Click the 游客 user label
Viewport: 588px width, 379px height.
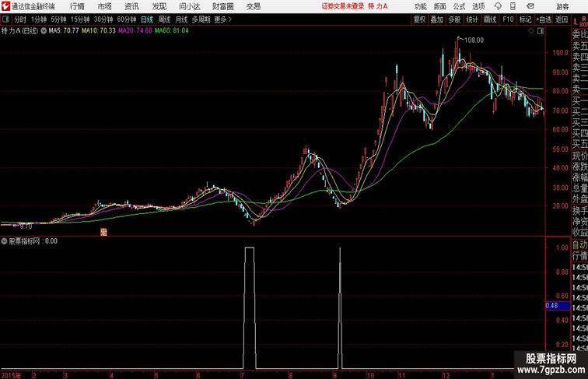562,6
